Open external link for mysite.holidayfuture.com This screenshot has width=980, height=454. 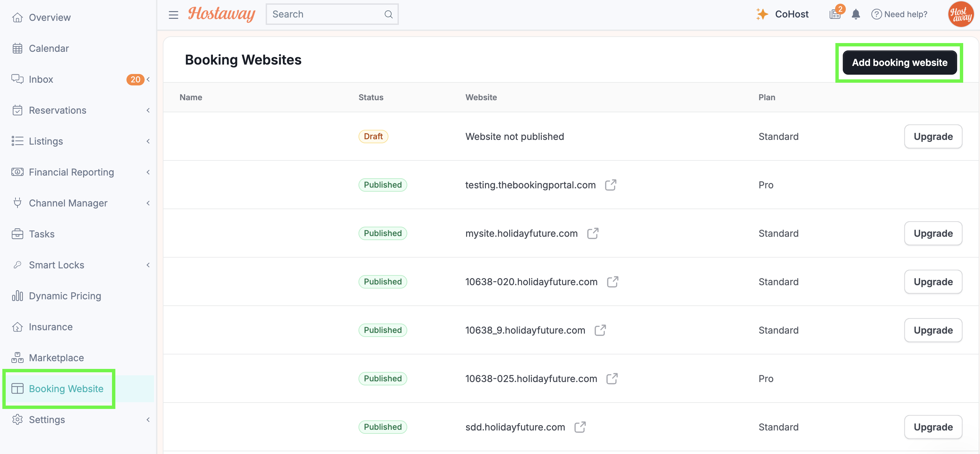click(x=593, y=233)
